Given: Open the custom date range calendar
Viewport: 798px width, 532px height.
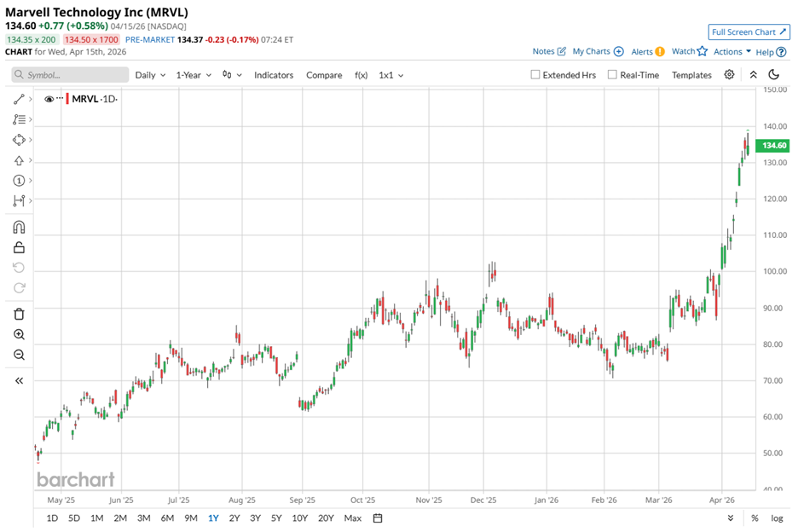Looking at the screenshot, I should [378, 518].
